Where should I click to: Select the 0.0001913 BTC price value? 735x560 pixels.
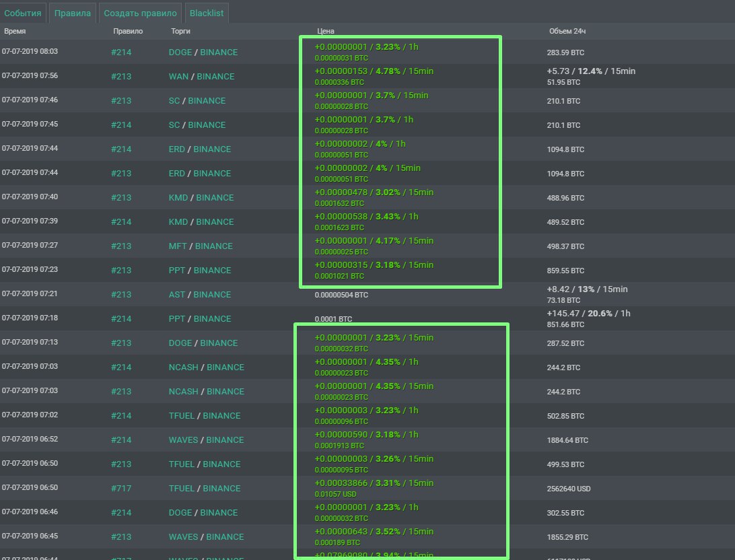coord(339,446)
